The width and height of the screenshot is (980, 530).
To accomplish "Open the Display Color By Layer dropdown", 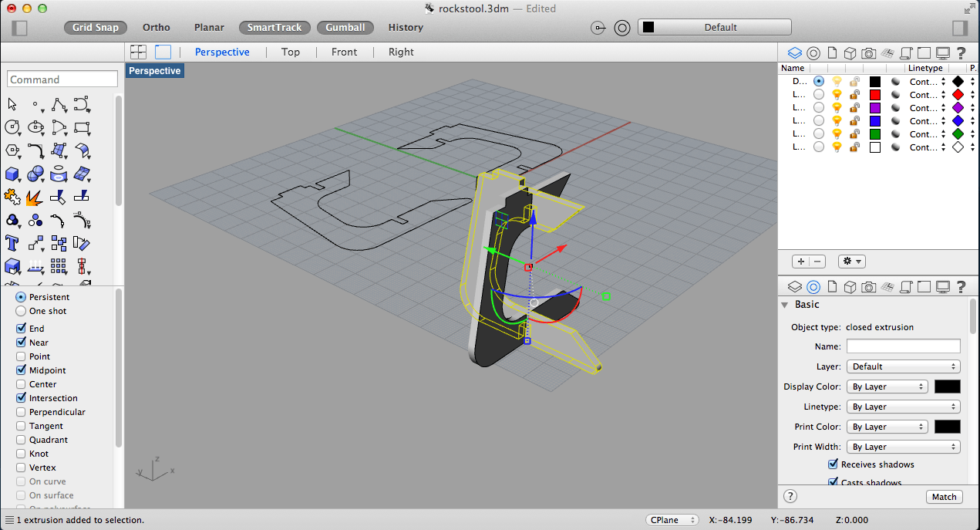I will point(887,387).
